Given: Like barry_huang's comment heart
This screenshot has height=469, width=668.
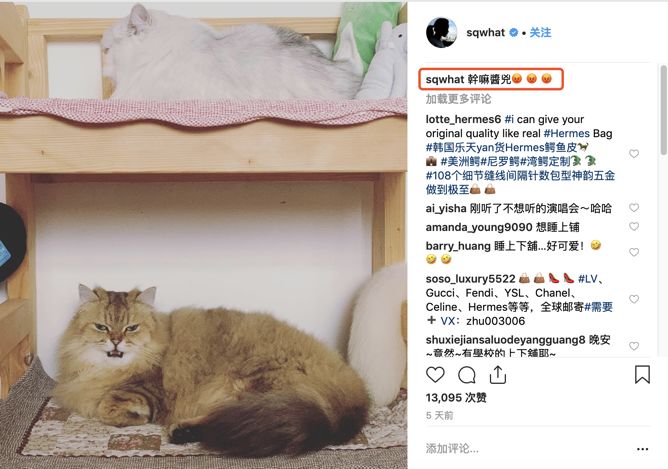Looking at the screenshot, I should coord(634,252).
